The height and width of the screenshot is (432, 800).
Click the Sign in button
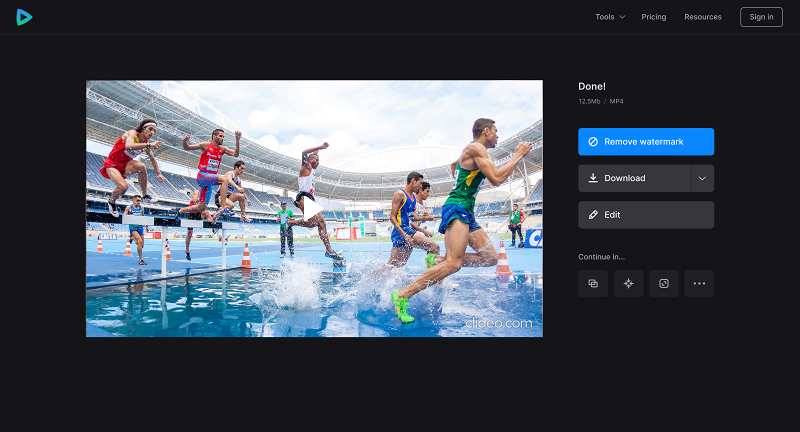tap(761, 17)
